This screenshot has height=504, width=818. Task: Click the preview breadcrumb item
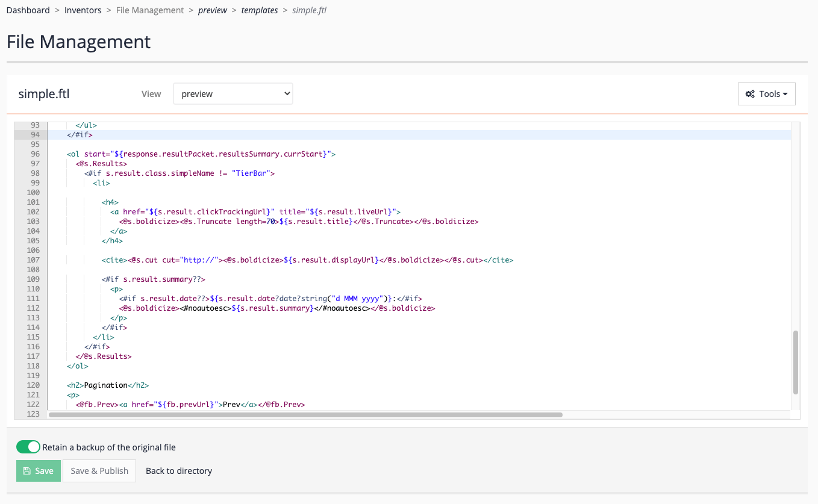point(213,10)
